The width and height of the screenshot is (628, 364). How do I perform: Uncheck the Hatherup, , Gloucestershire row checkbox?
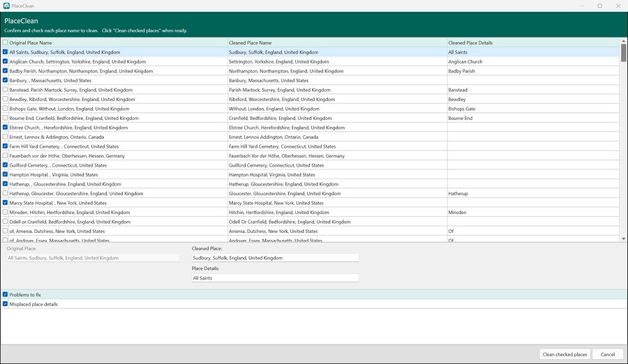(x=5, y=184)
